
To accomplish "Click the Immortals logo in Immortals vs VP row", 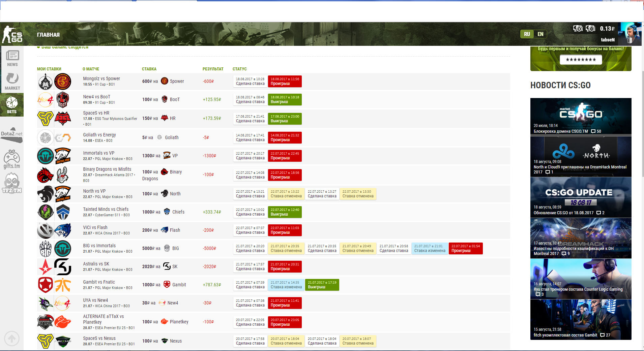I will pyautogui.click(x=46, y=156).
